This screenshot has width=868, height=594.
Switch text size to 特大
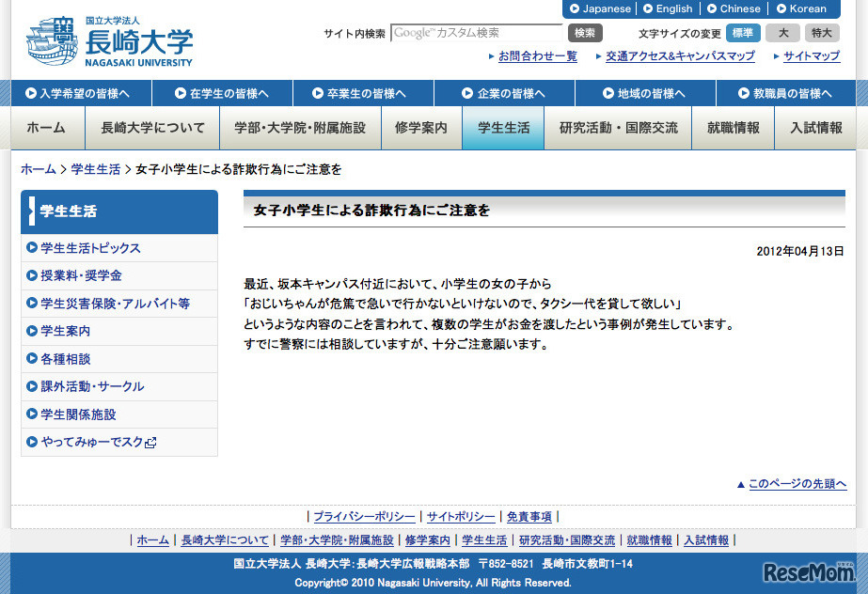[820, 32]
